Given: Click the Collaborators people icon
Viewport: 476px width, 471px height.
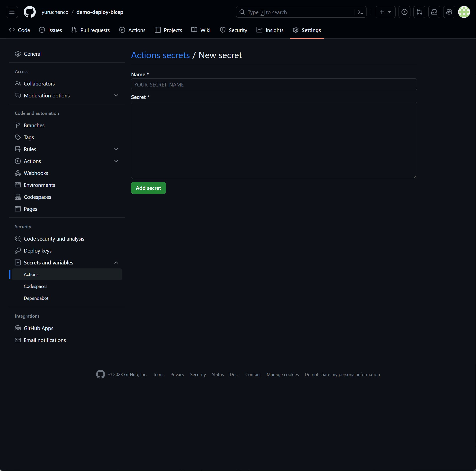Looking at the screenshot, I should pyautogui.click(x=18, y=84).
